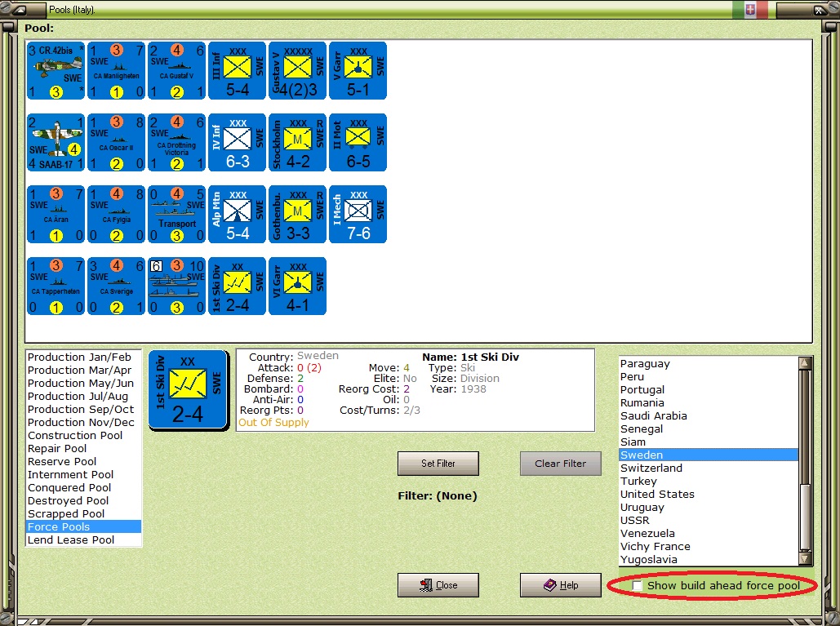
Task: Select the Transport ship counter
Action: pos(177,214)
